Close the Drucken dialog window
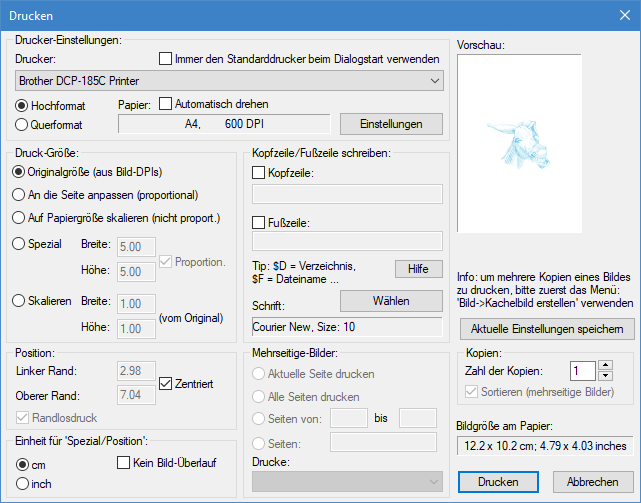Image resolution: width=641 pixels, height=503 pixels. point(625,16)
